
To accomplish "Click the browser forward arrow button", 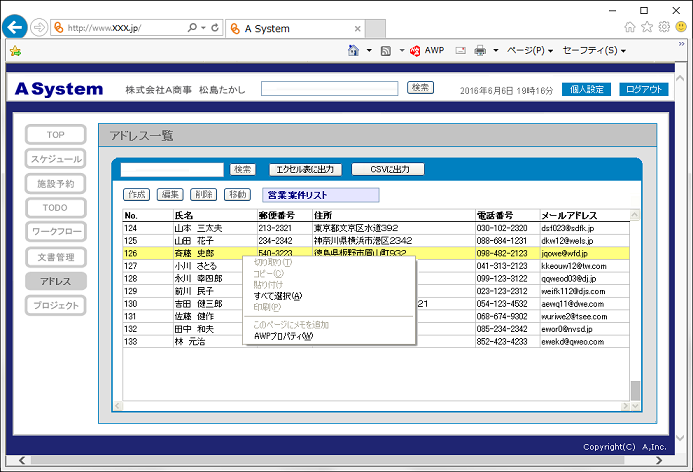I will tap(39, 28).
